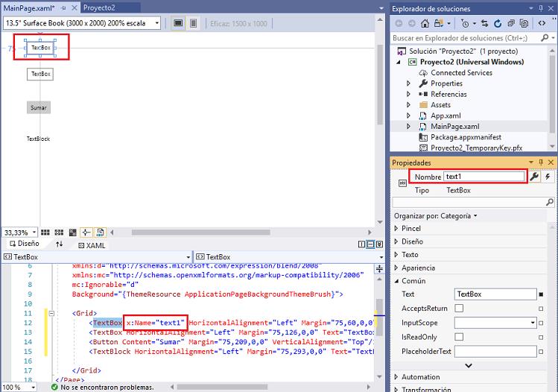
Task: Open the properties wrench icon
Action: 534,177
